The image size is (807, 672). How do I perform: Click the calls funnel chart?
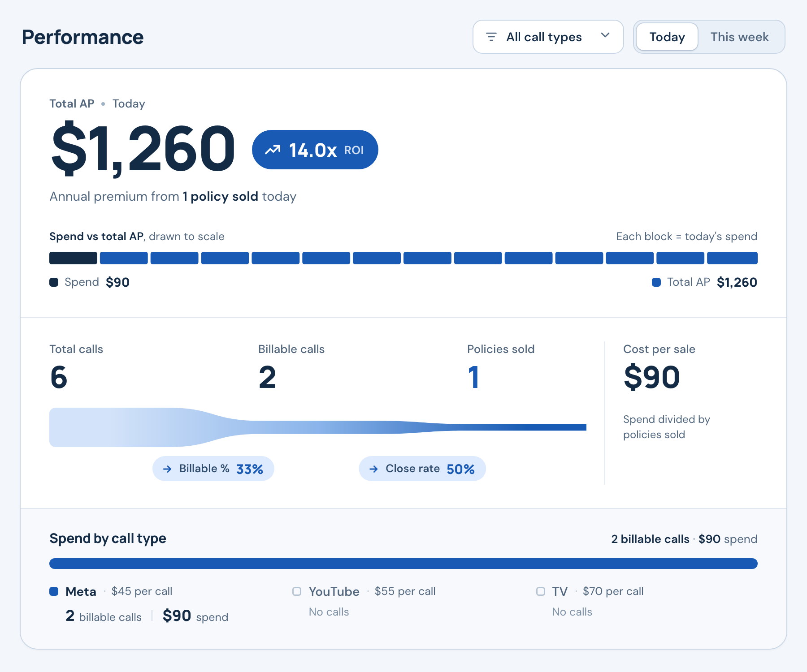tap(318, 427)
